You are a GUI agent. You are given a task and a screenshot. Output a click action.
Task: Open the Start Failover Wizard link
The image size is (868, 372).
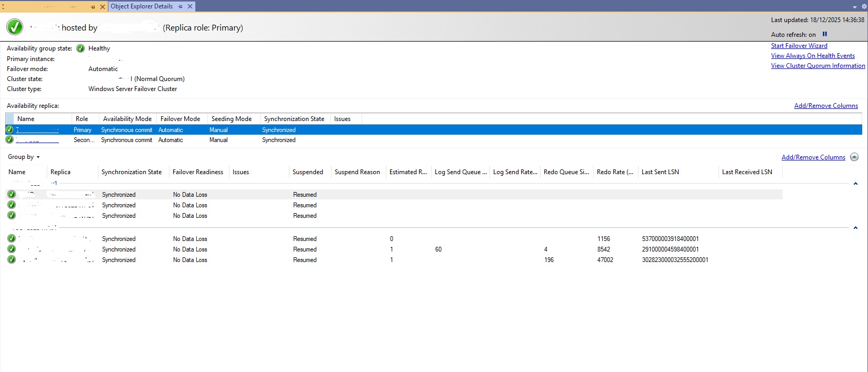point(799,46)
